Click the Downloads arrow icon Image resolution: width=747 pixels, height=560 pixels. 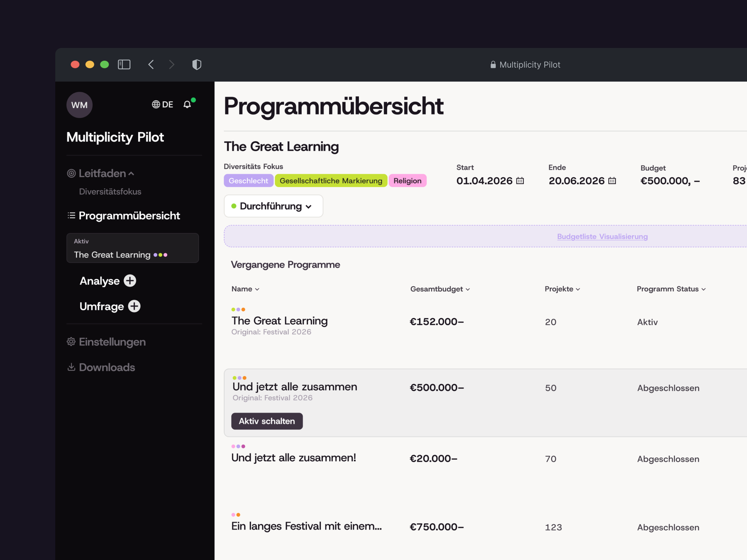pyautogui.click(x=71, y=367)
